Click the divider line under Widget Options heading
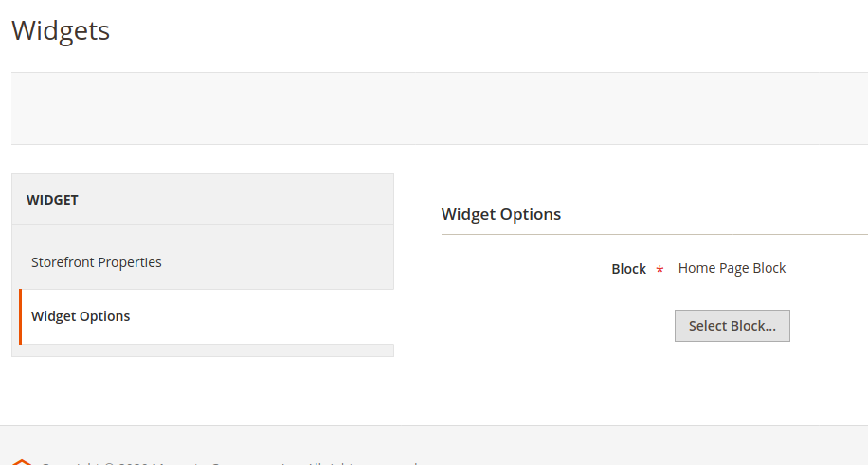The width and height of the screenshot is (868, 465). [x=654, y=234]
